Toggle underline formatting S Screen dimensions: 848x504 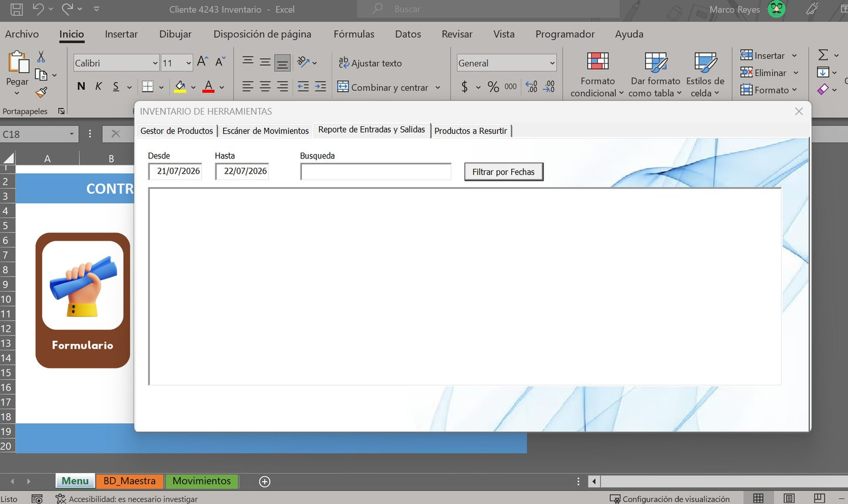[x=116, y=87]
